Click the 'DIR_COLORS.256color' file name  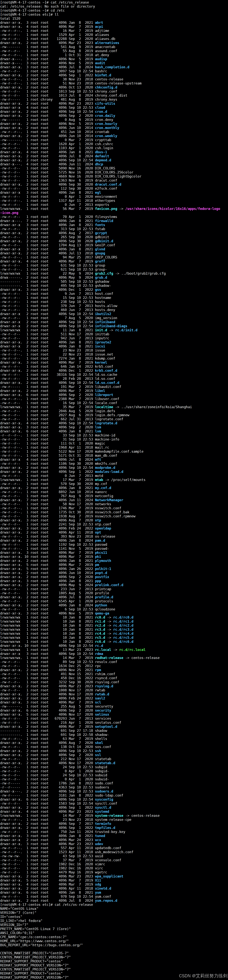point(114,172)
